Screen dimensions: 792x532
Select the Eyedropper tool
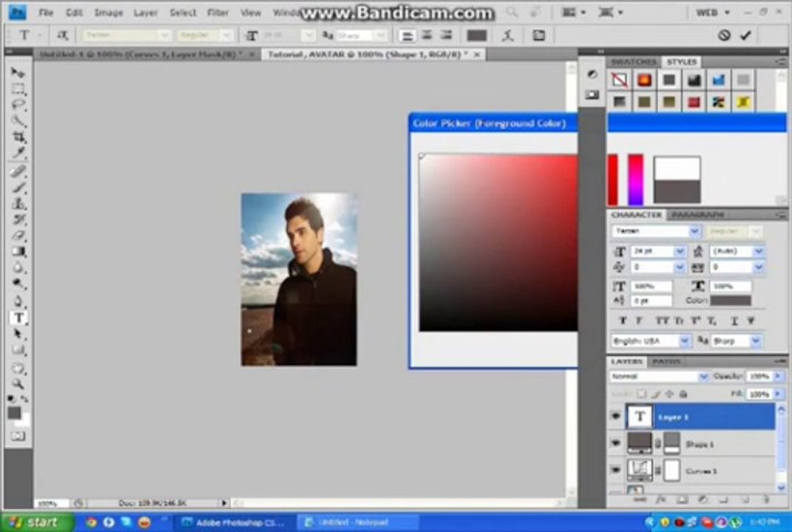click(18, 153)
